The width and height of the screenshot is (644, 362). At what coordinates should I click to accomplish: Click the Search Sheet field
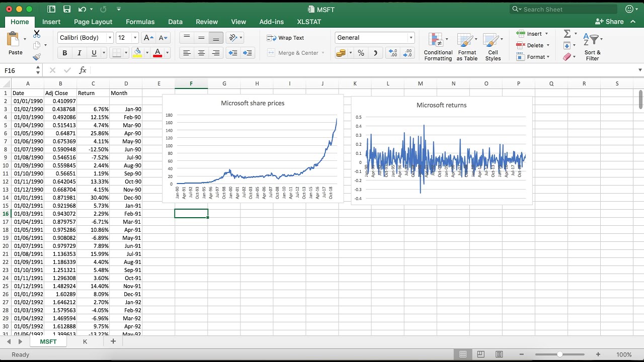point(563,9)
